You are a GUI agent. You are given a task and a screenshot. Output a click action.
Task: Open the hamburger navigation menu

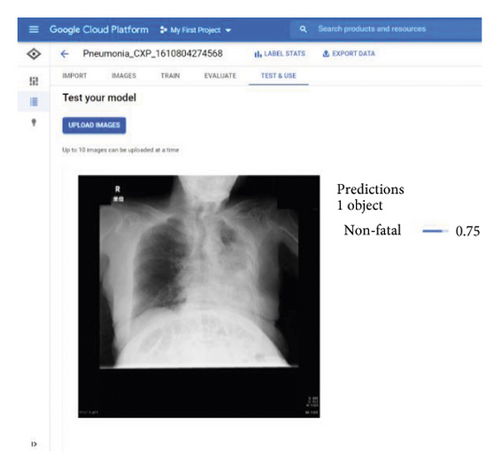(x=34, y=30)
